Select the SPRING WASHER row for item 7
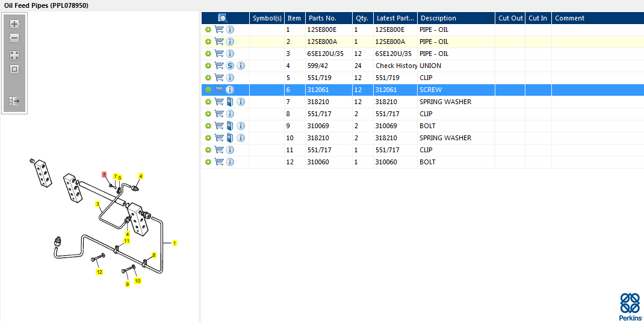 [x=445, y=102]
